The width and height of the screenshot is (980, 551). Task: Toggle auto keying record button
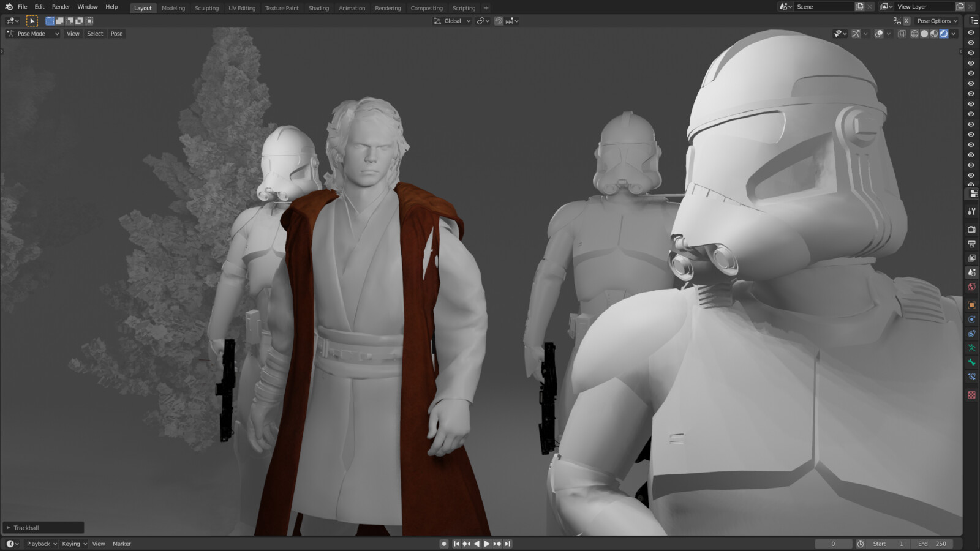pos(444,544)
